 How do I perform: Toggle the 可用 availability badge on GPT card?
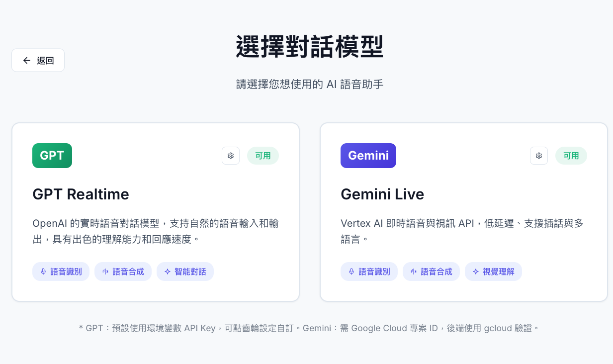point(263,156)
